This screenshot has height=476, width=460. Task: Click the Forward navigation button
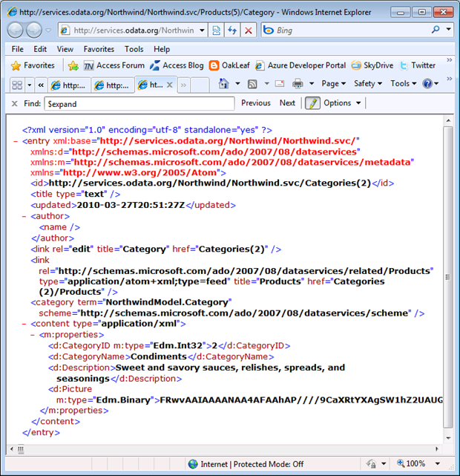[x=33, y=30]
